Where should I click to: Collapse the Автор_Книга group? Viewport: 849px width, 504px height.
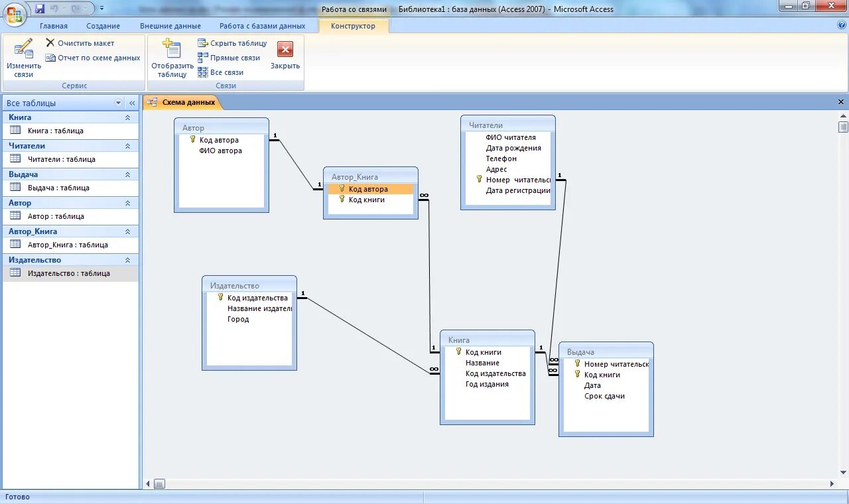(x=128, y=231)
